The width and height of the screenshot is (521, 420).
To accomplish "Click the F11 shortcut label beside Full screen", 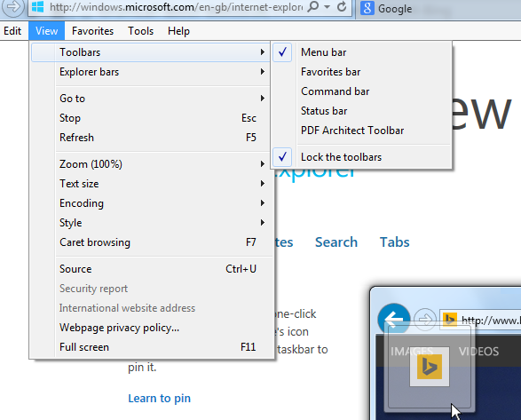I will tap(249, 347).
